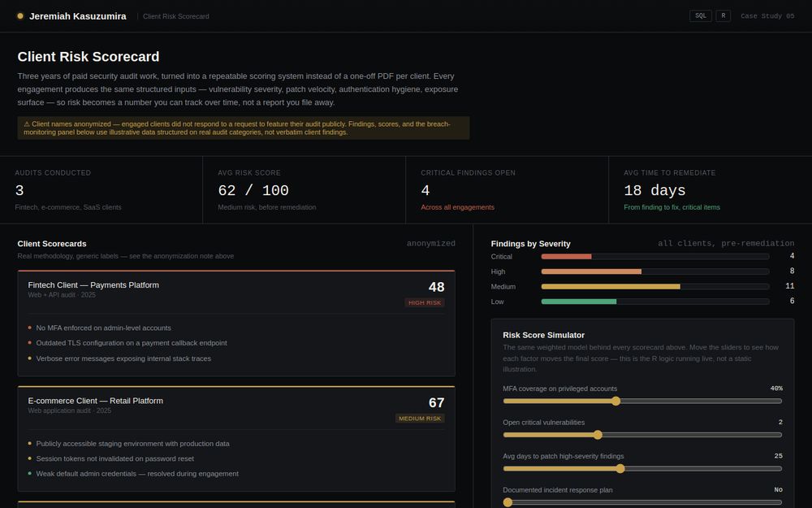Select the incident response plan 'No' value
This screenshot has height=508, width=812.
click(779, 490)
